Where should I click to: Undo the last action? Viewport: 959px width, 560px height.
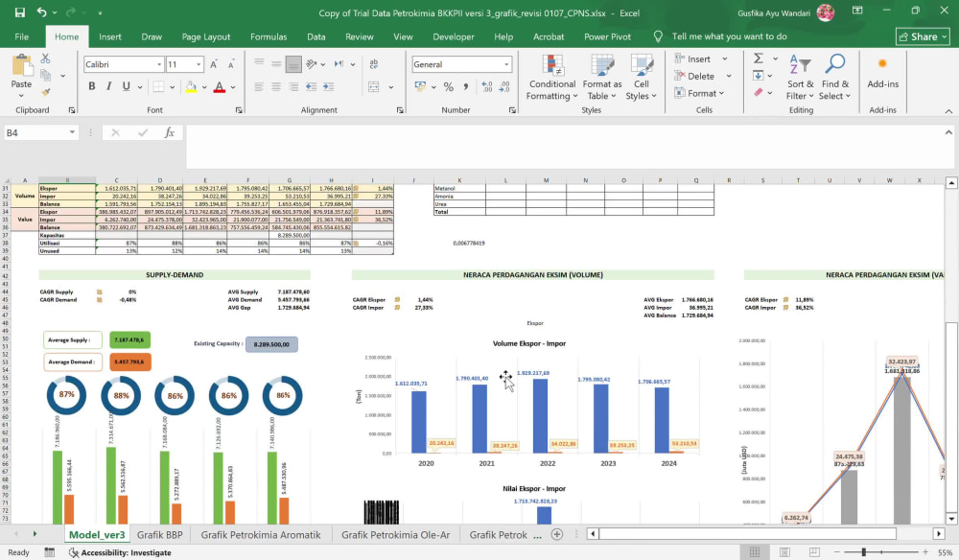coord(41,12)
